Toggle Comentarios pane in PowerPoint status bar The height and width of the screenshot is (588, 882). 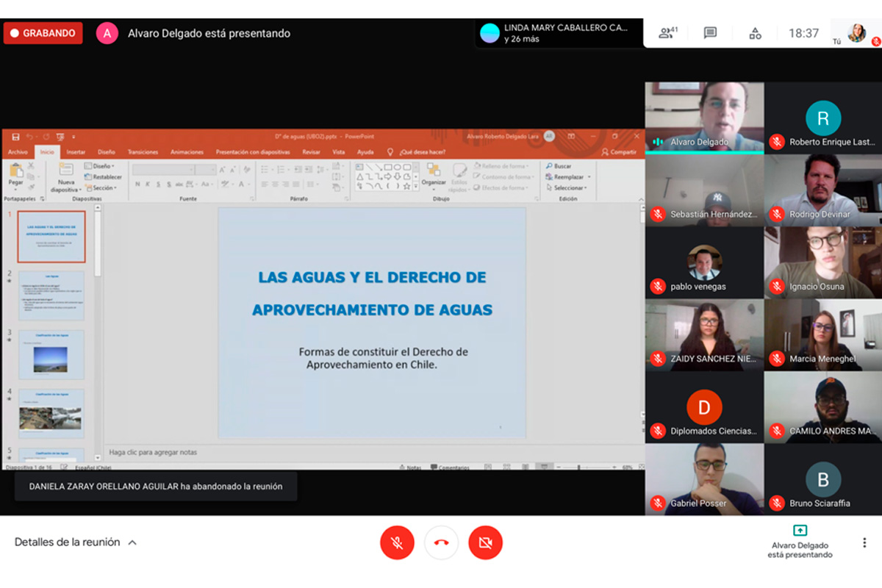[450, 467]
